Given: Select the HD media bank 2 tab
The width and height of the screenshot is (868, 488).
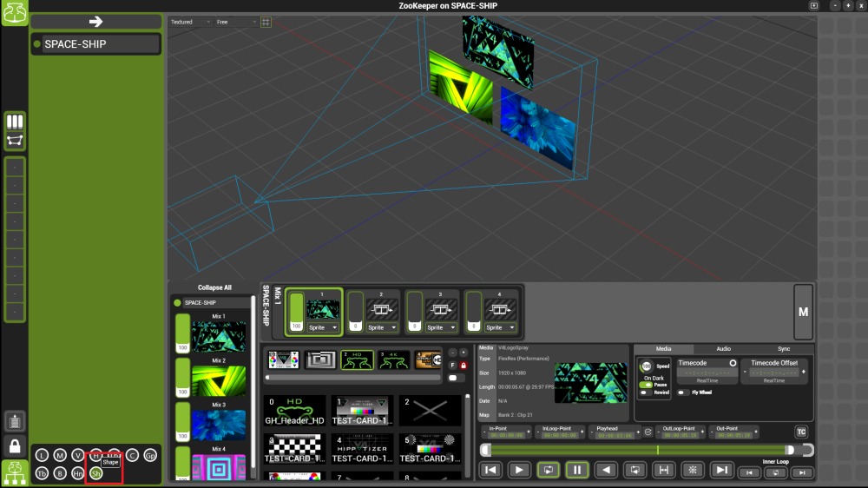Looking at the screenshot, I should pos(357,360).
